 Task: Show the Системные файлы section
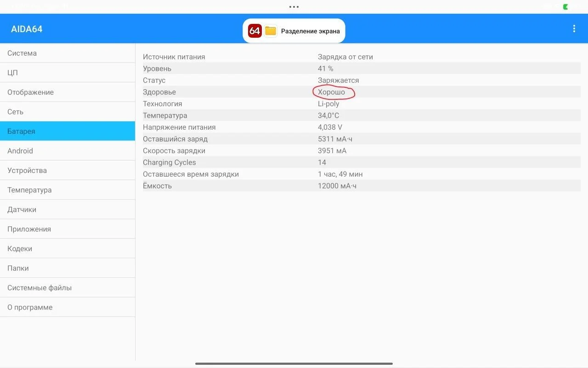[x=68, y=287]
